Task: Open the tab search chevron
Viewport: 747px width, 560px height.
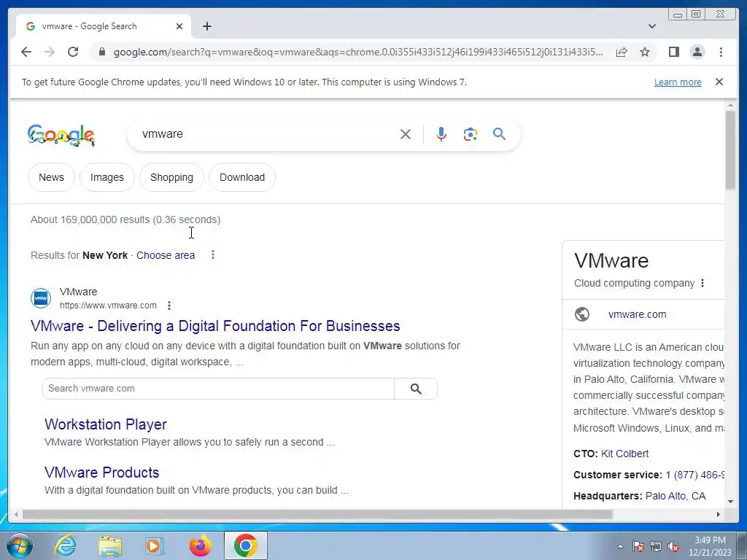Action: click(652, 26)
